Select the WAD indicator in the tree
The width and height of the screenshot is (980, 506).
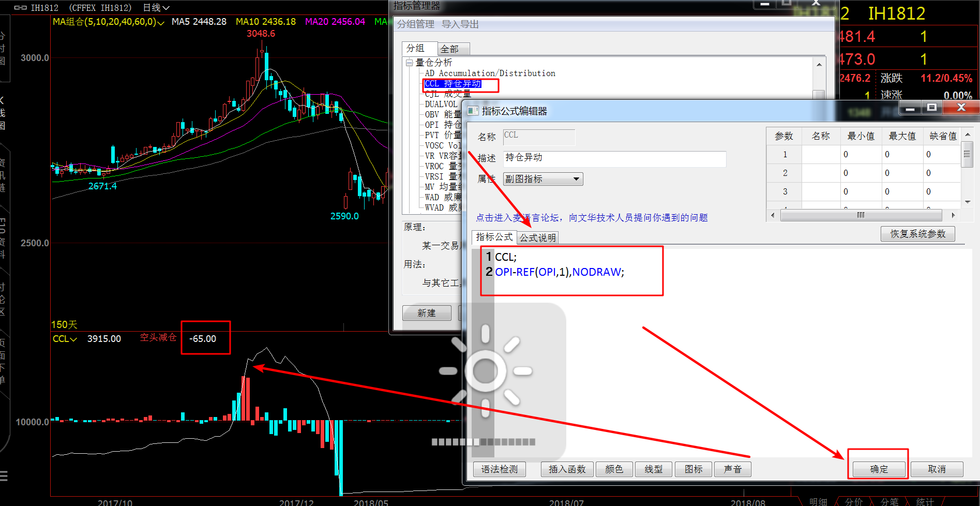443,197
